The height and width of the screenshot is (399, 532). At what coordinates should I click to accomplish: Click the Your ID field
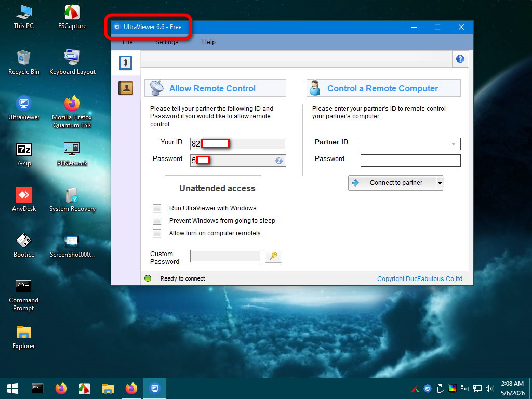point(238,144)
